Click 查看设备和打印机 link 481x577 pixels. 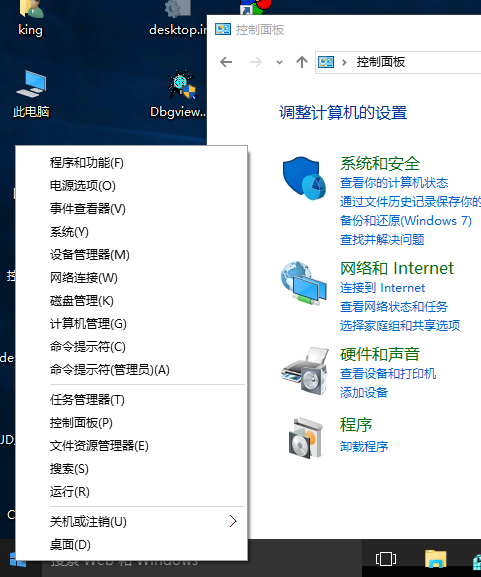388,374
